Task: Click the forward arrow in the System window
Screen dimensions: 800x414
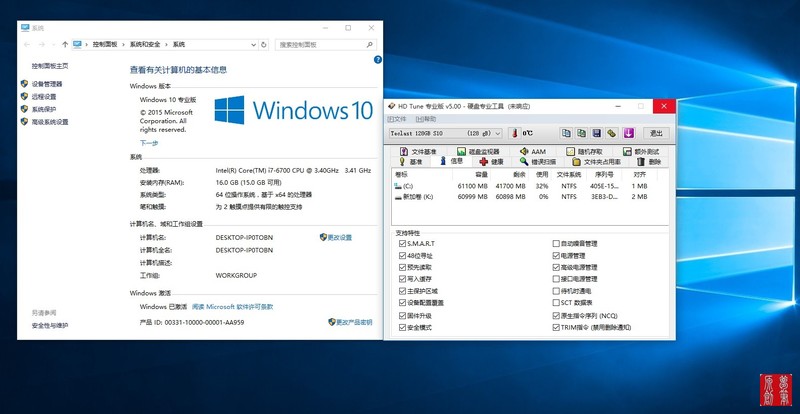Action: click(42, 45)
